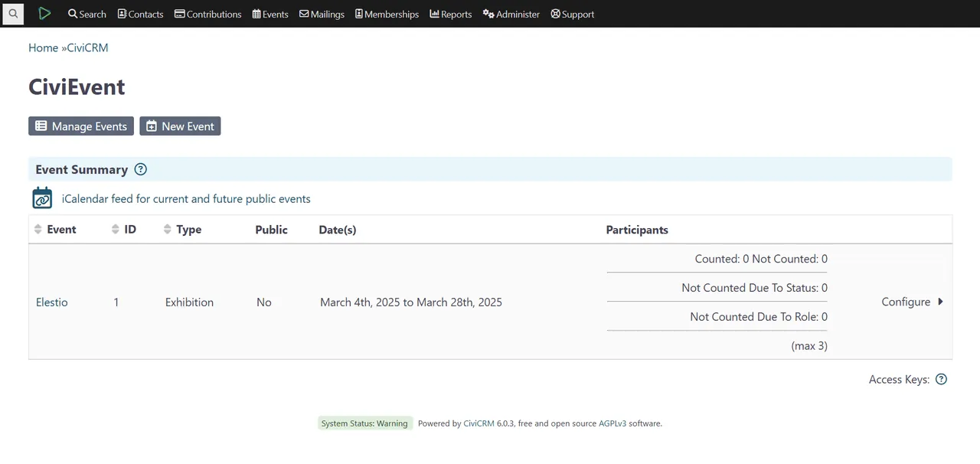This screenshot has width=980, height=464.
Task: Click Counted: 0 participants text
Action: click(722, 259)
